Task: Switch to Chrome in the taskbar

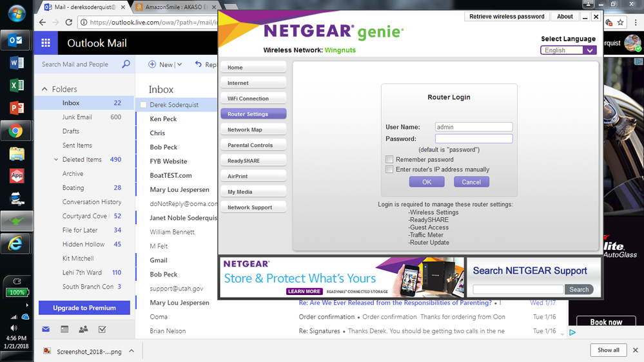Action: tap(15, 131)
